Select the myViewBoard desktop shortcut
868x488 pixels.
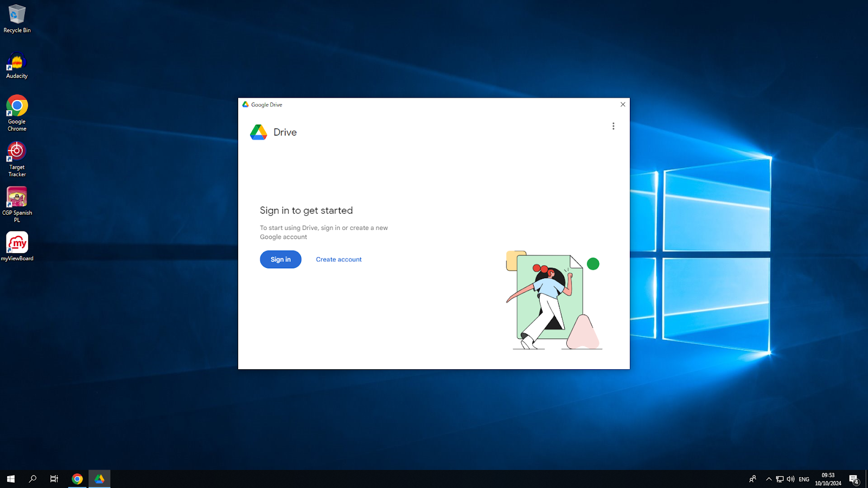(x=17, y=247)
